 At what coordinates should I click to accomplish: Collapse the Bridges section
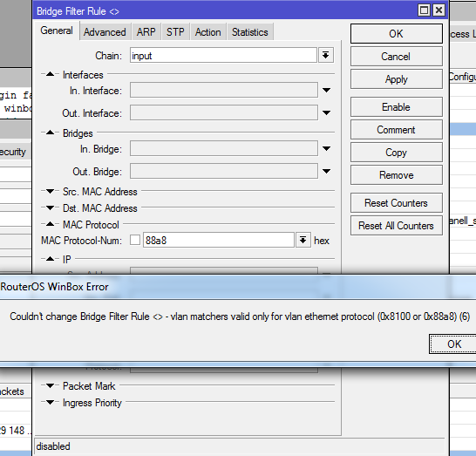[50, 133]
